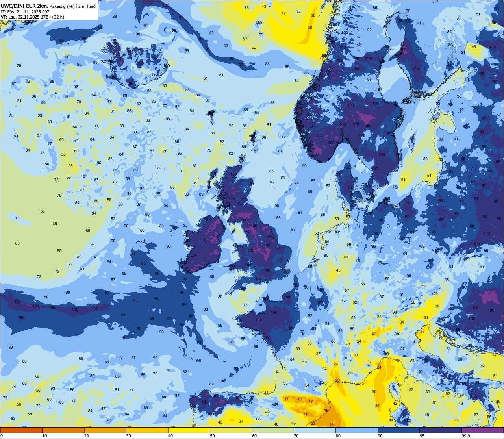
Task: Click the legend label "30"
Action: pos(128,436)
